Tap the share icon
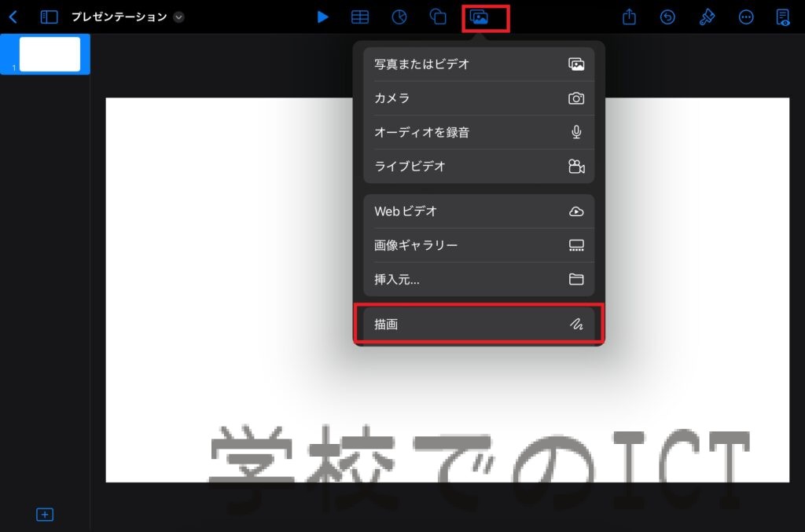The width and height of the screenshot is (805, 532). (629, 17)
